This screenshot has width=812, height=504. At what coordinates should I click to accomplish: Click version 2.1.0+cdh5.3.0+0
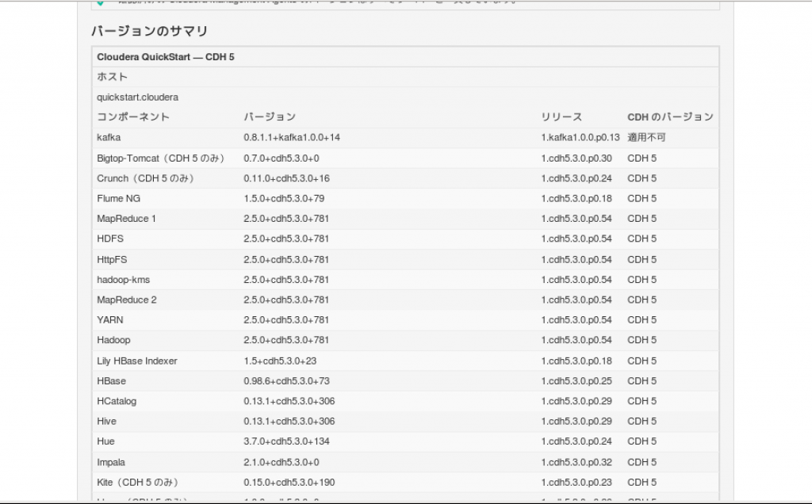coord(282,463)
